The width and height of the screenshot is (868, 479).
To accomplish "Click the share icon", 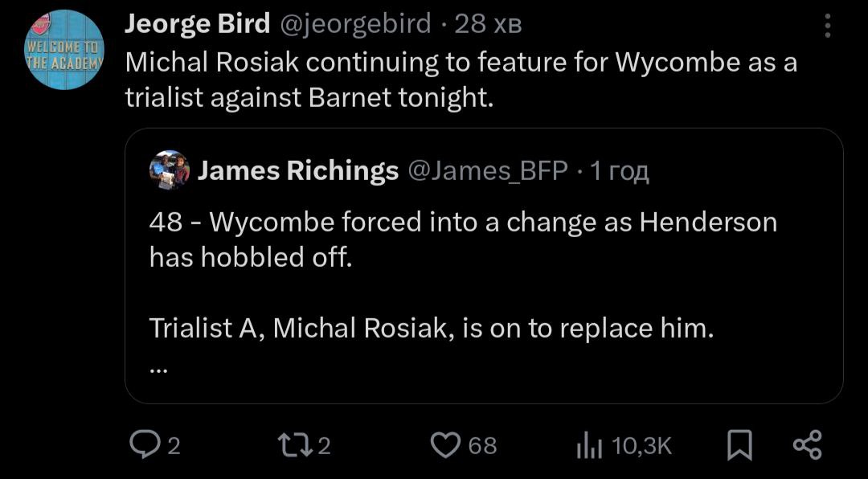I will [x=807, y=444].
